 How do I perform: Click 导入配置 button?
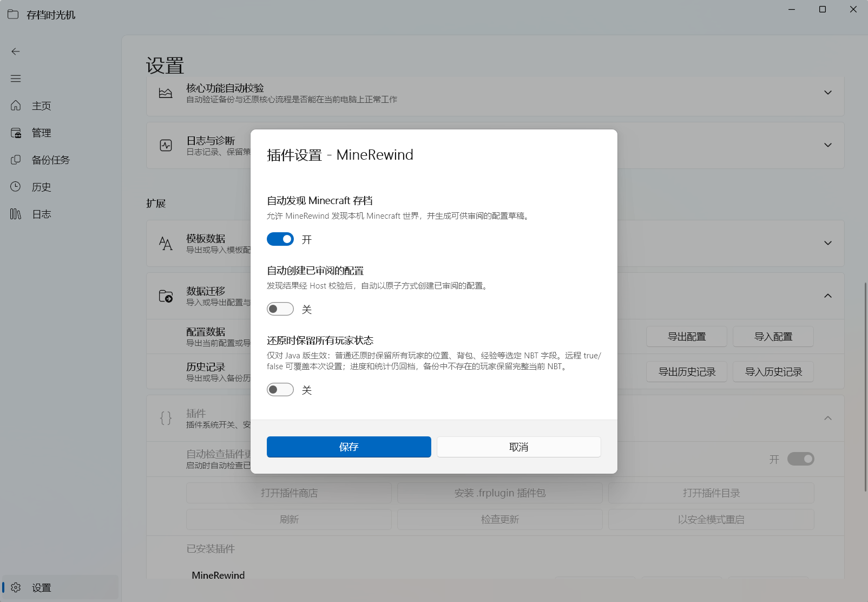[773, 337]
